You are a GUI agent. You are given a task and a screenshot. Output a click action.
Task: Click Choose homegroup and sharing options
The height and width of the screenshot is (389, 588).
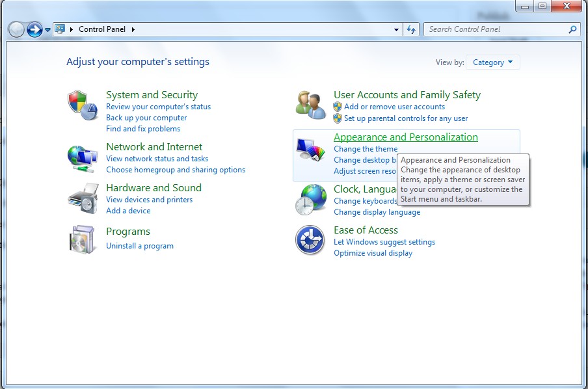(176, 170)
